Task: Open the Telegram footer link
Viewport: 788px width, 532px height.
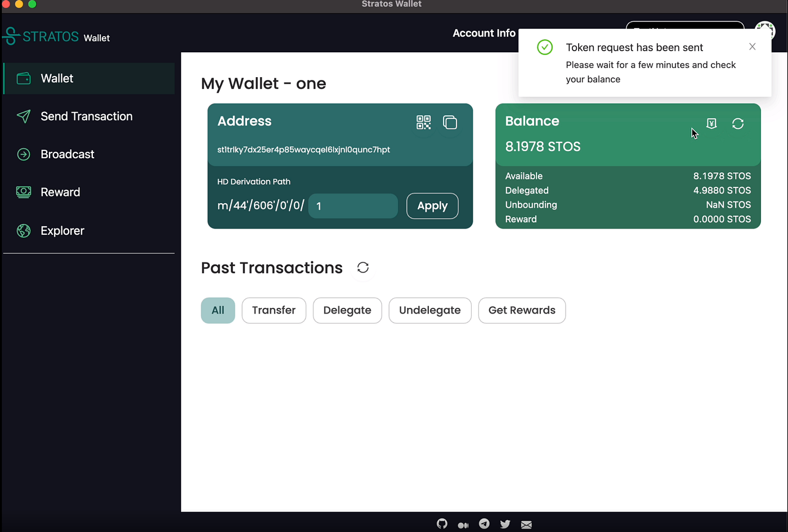Action: coord(484,524)
